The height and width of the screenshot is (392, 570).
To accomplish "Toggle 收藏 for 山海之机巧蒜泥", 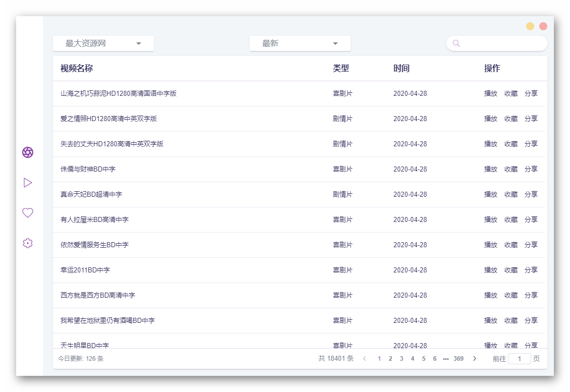I will coord(510,93).
